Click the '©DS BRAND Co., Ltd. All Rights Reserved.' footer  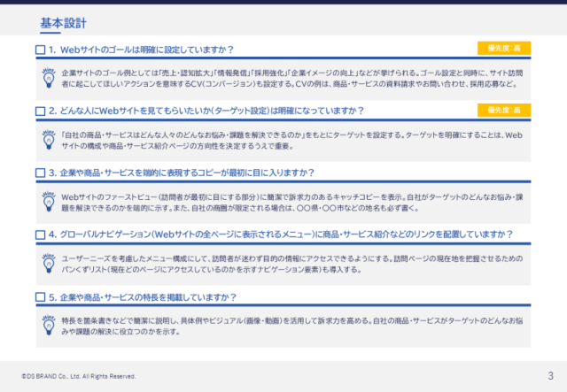pos(79,376)
